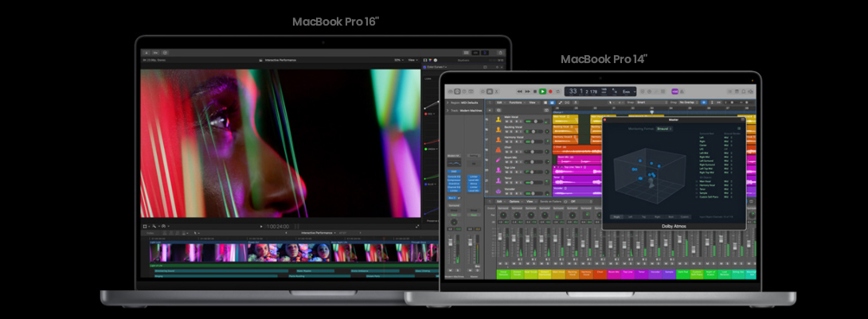Click the Room Mic track volume slider
Screen dimensions: 868x319
[534, 162]
